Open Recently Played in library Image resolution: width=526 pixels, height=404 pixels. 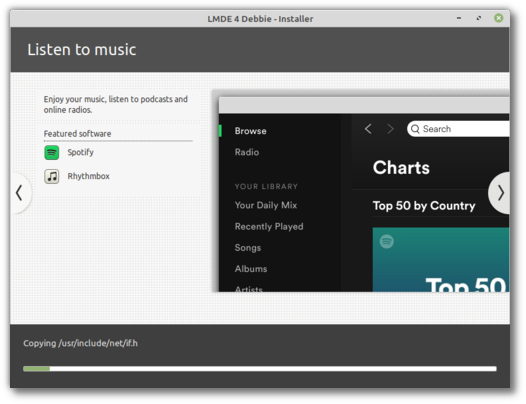pos(269,226)
